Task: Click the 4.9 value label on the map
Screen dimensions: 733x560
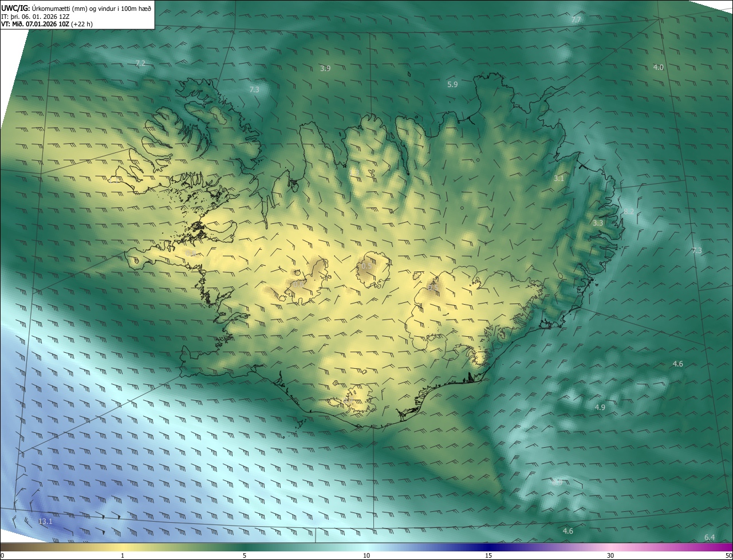Action: (600, 407)
